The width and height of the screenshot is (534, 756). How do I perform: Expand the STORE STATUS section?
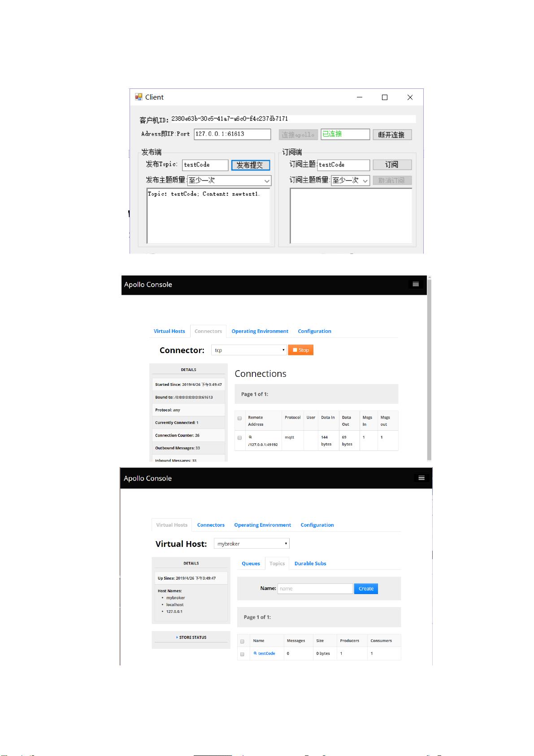(191, 637)
